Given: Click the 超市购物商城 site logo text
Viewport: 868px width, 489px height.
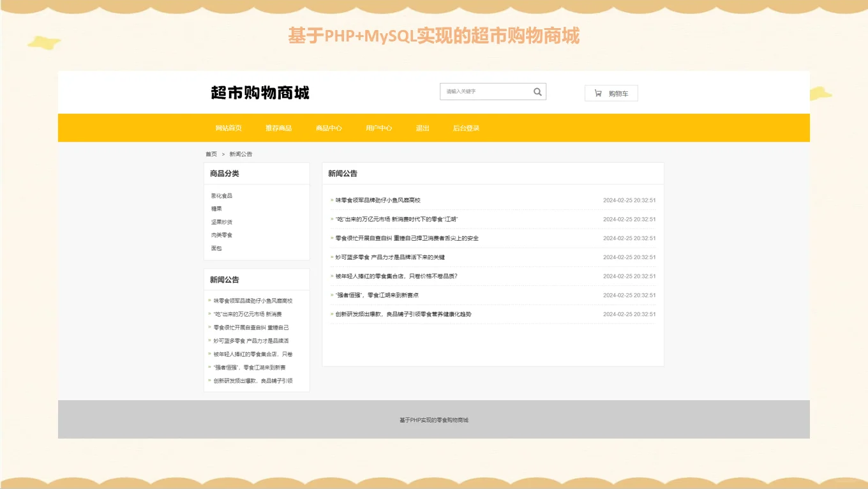Looking at the screenshot, I should pyautogui.click(x=258, y=92).
